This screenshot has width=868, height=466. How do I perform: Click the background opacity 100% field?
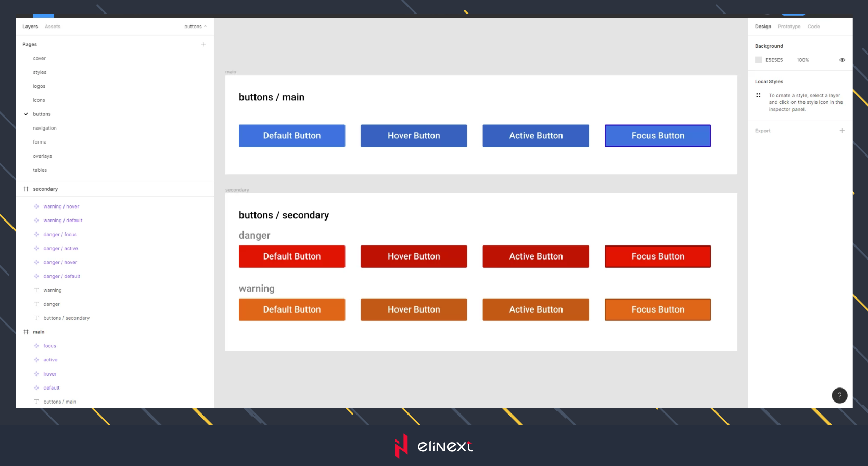point(802,60)
